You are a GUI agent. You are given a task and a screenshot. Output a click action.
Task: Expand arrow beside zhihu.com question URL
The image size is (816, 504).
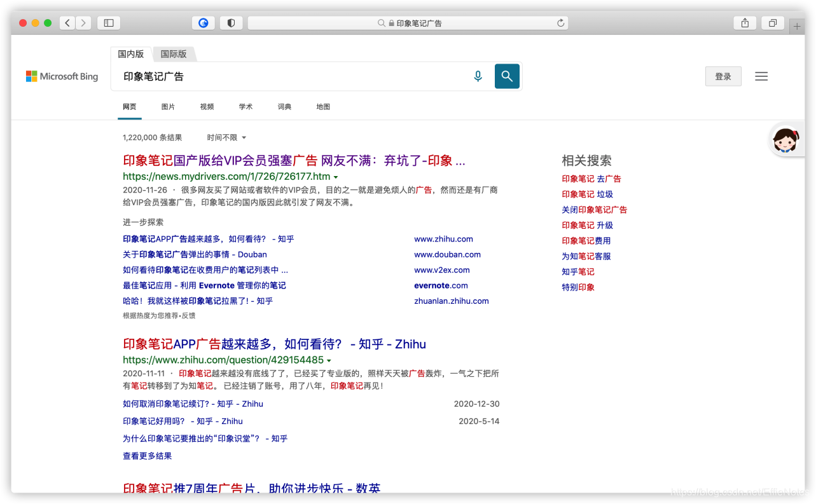pyautogui.click(x=329, y=360)
